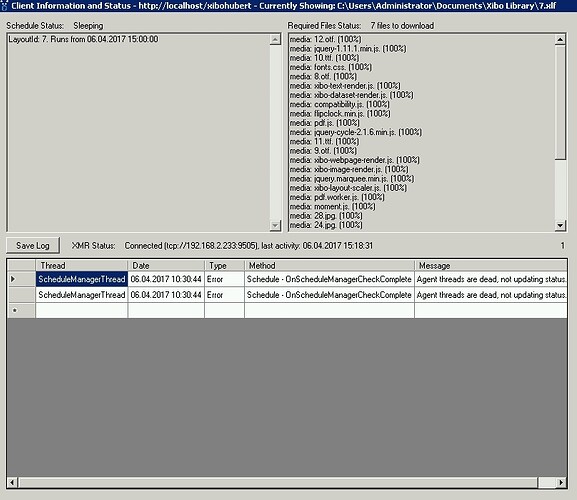The width and height of the screenshot is (577, 500).
Task: Sort log by Date column header
Action: point(166,266)
